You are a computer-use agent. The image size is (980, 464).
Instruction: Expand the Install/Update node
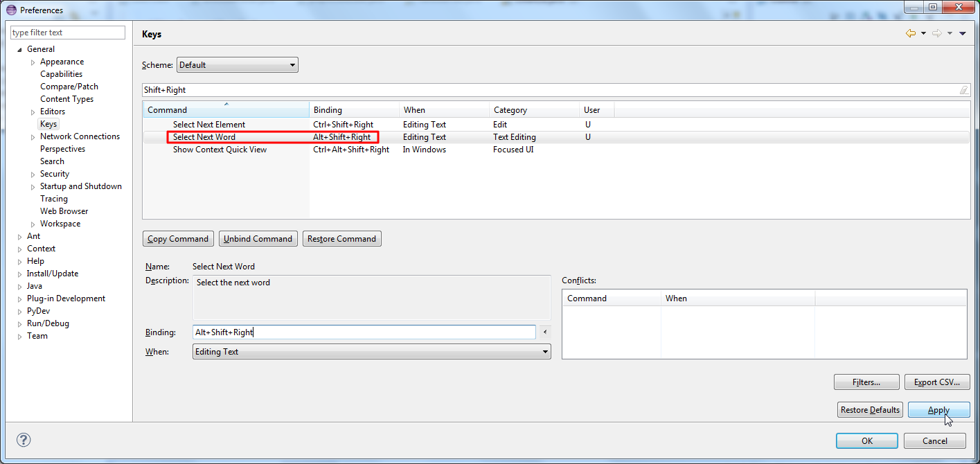tap(19, 274)
